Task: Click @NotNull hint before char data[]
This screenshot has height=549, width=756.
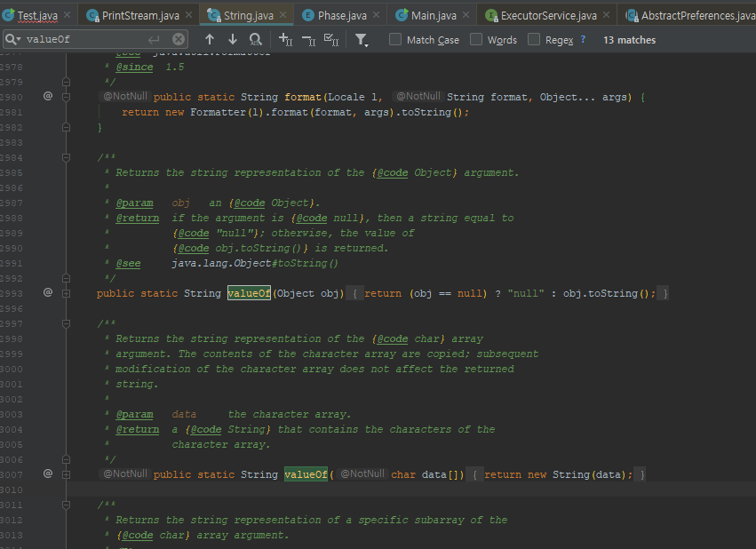Action: coord(362,473)
